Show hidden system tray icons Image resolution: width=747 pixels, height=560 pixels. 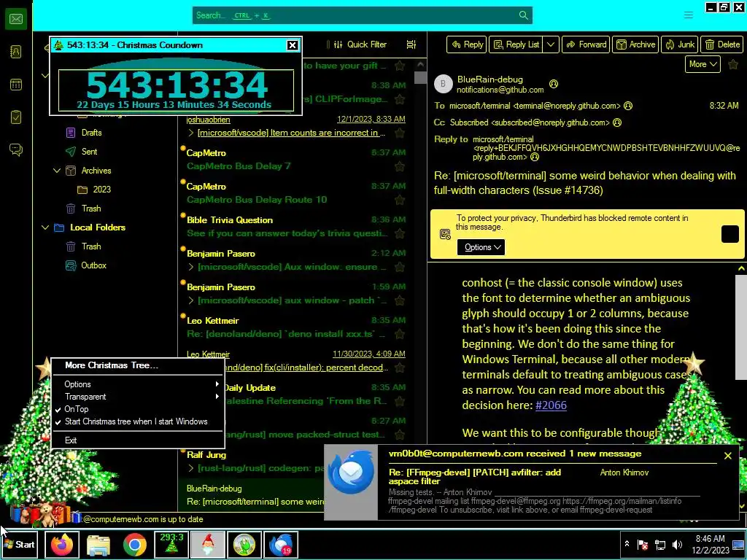point(627,544)
